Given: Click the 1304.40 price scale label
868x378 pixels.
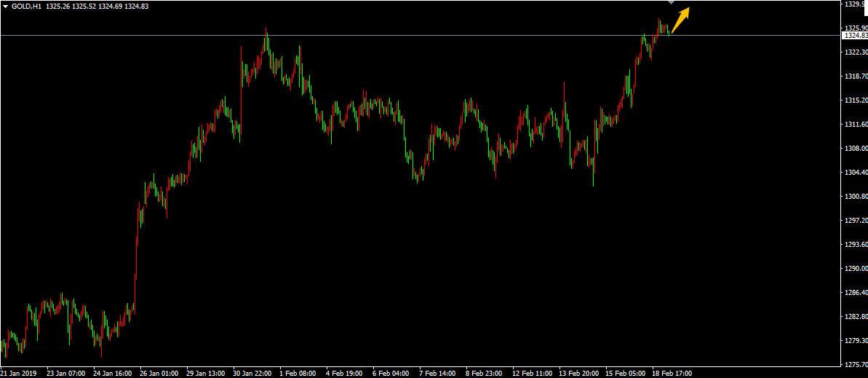Looking at the screenshot, I should click(x=856, y=173).
